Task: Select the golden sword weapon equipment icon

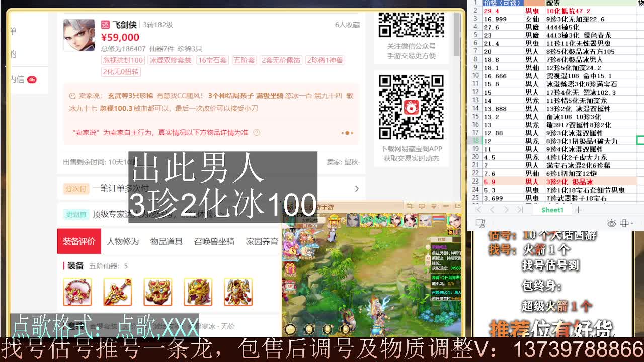Action: click(x=117, y=292)
